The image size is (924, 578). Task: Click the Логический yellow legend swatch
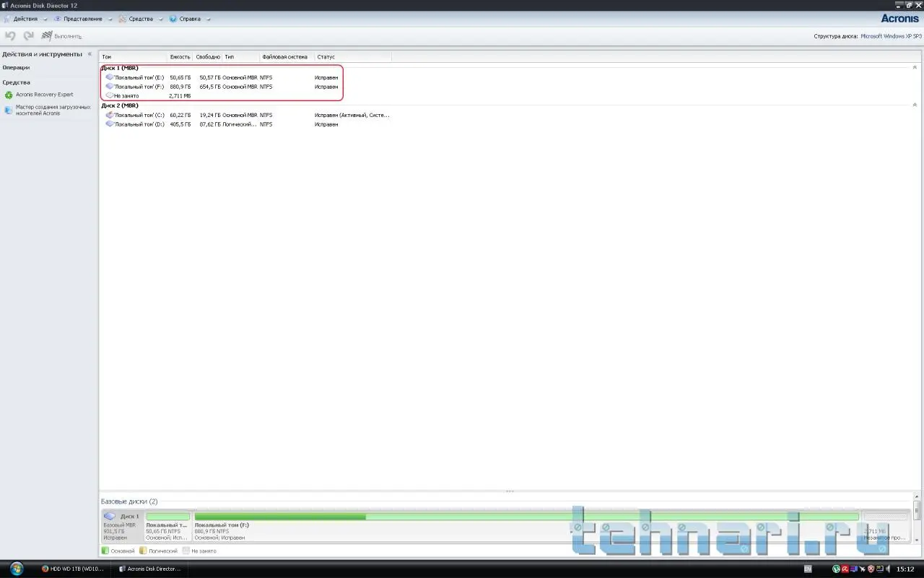pos(143,551)
